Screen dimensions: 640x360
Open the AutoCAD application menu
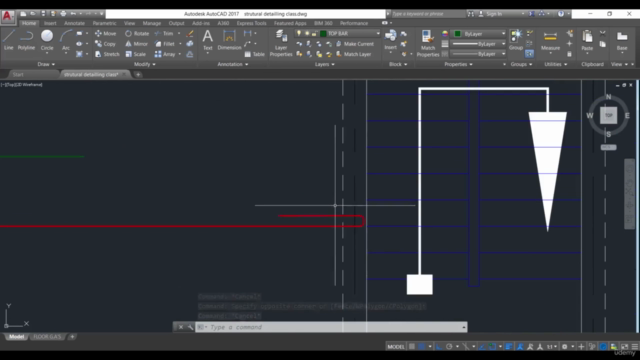pyautogui.click(x=7, y=17)
